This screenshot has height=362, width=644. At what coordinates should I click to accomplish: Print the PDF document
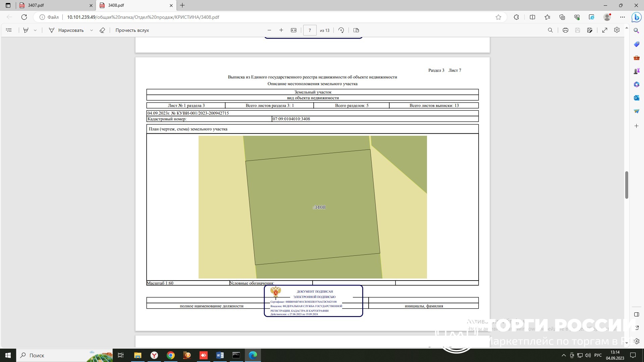tap(566, 30)
